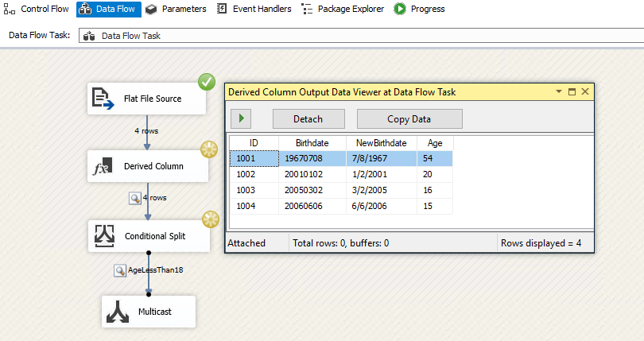644x341 pixels.
Task: Select the Flat File Source component
Action: (x=146, y=99)
